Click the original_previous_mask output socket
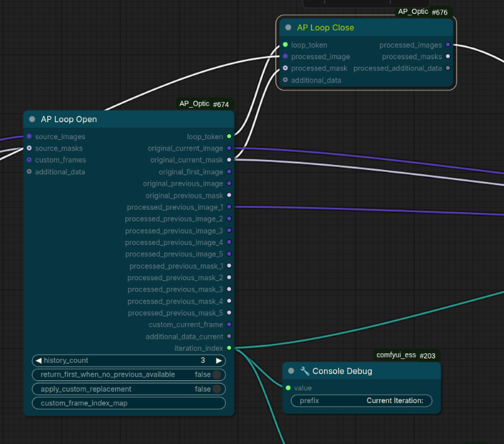Screen dimensions: 504x444 [x=229, y=195]
